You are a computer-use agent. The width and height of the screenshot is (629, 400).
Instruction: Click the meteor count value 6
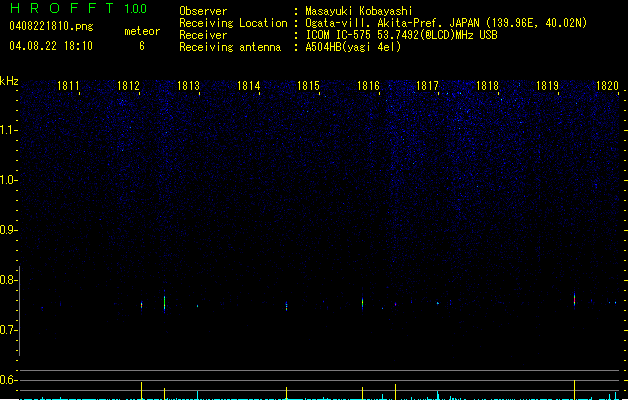(142, 46)
